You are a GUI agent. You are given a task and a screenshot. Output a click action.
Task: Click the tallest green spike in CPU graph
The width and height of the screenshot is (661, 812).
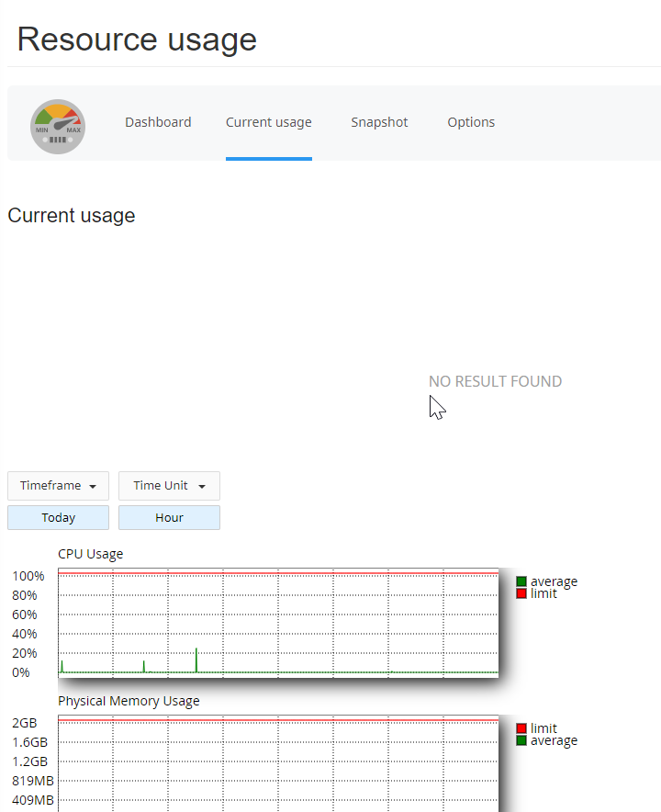196,660
